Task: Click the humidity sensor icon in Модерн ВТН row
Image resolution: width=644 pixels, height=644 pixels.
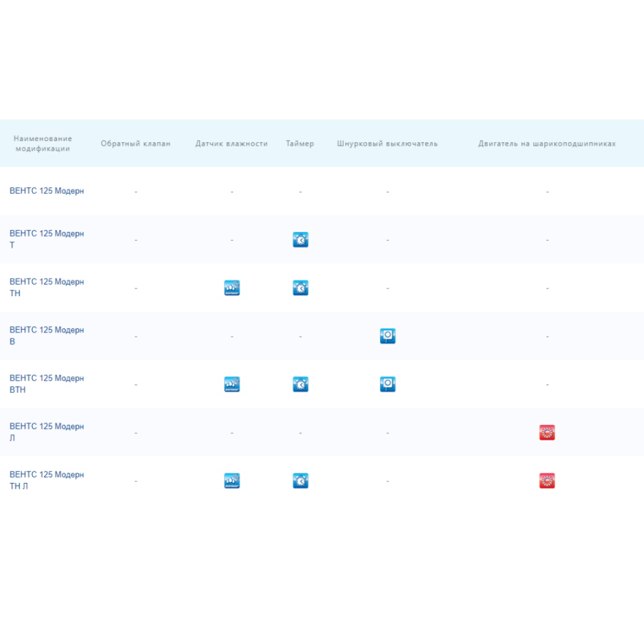Action: (x=232, y=384)
